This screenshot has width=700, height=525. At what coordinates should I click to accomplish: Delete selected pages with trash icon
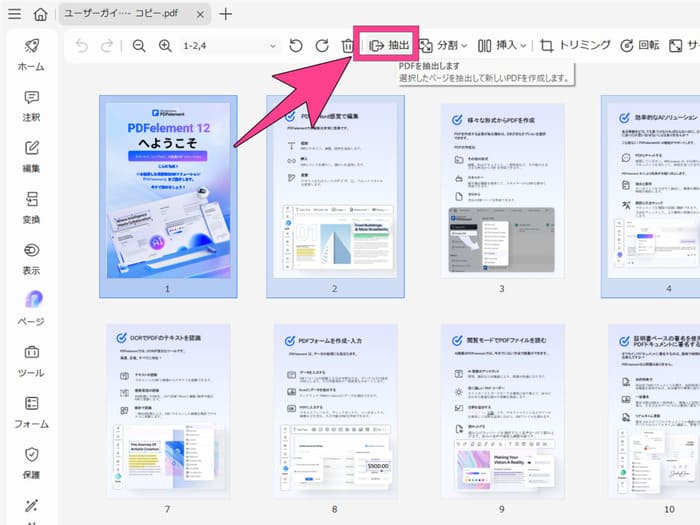click(347, 46)
